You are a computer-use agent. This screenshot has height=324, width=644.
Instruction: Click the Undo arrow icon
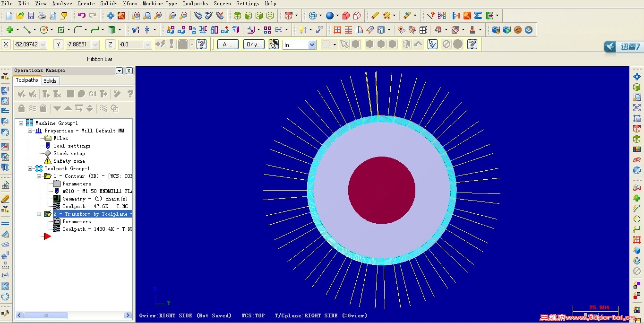click(82, 16)
